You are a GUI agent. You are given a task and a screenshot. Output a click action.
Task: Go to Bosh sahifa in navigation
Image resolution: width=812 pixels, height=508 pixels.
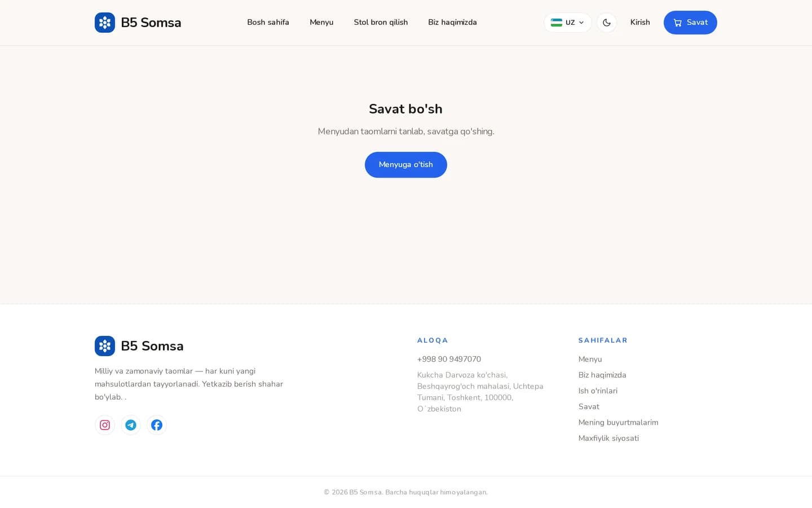coord(268,23)
